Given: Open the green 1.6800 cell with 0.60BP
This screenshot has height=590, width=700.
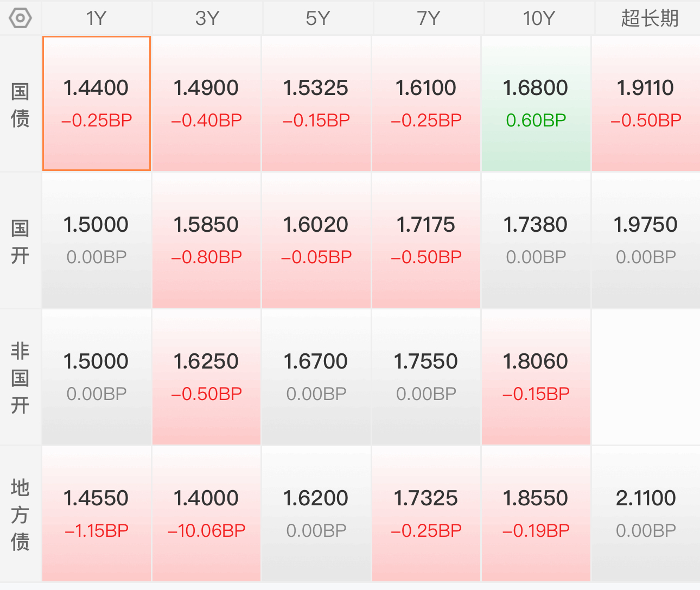Looking at the screenshot, I should pyautogui.click(x=536, y=104).
